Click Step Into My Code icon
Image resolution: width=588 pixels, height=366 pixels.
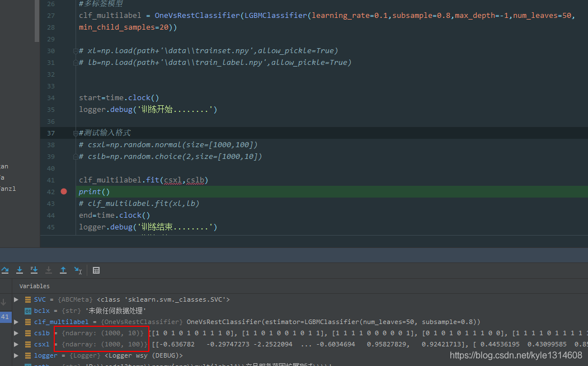pyautogui.click(x=34, y=270)
